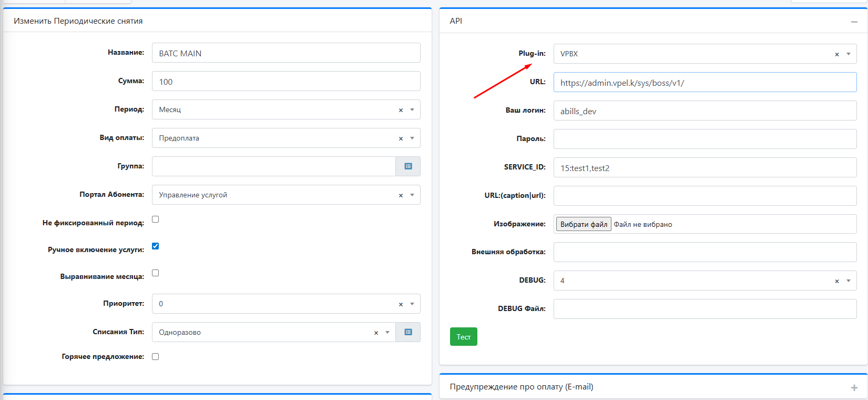Image resolution: width=868 pixels, height=400 pixels.
Task: Uncheck Ручное включение услуги checkbox
Action: tap(156, 246)
